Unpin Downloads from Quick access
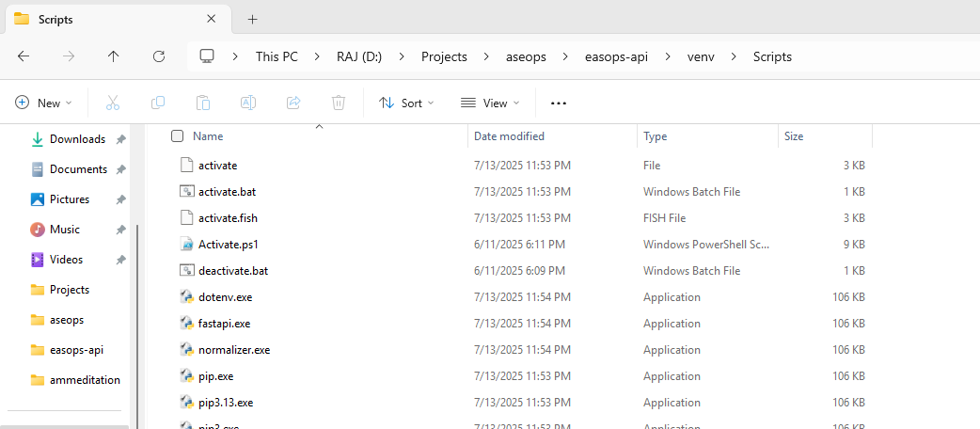 tap(120, 139)
